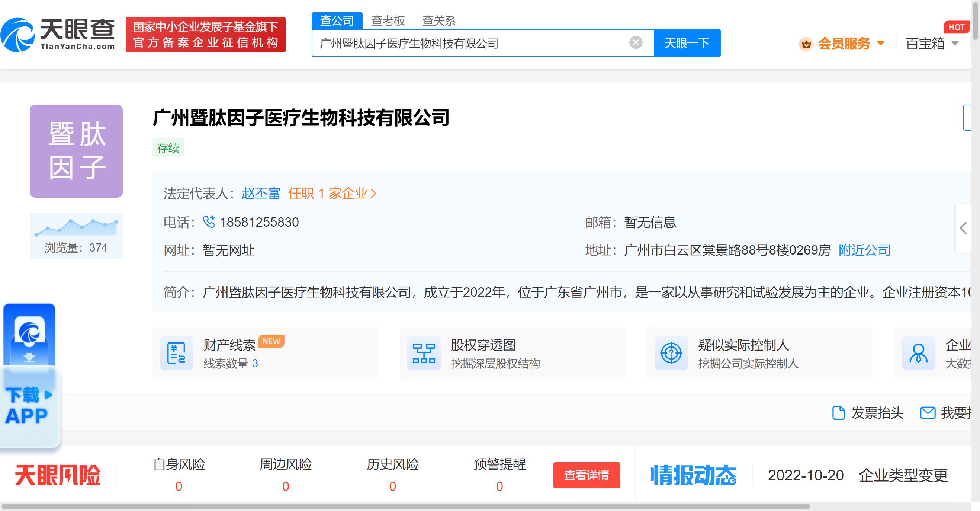Click the red 查看详情 button
Viewport: 980px width, 511px height.
(587, 475)
